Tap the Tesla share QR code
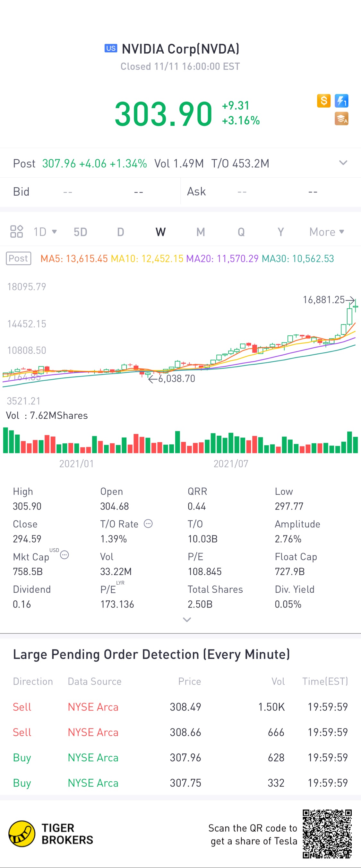Screen dimensions: 361x868 327,834
